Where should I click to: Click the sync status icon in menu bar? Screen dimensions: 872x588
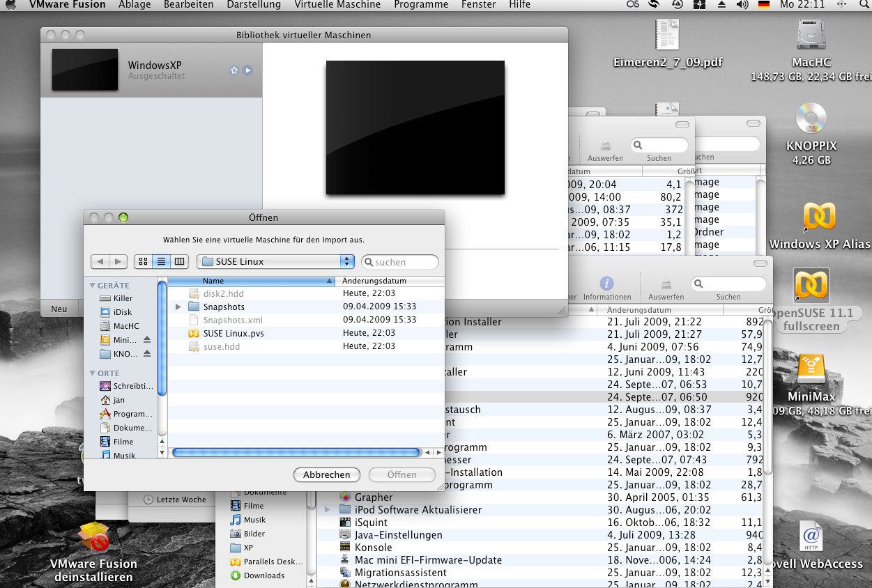[654, 5]
